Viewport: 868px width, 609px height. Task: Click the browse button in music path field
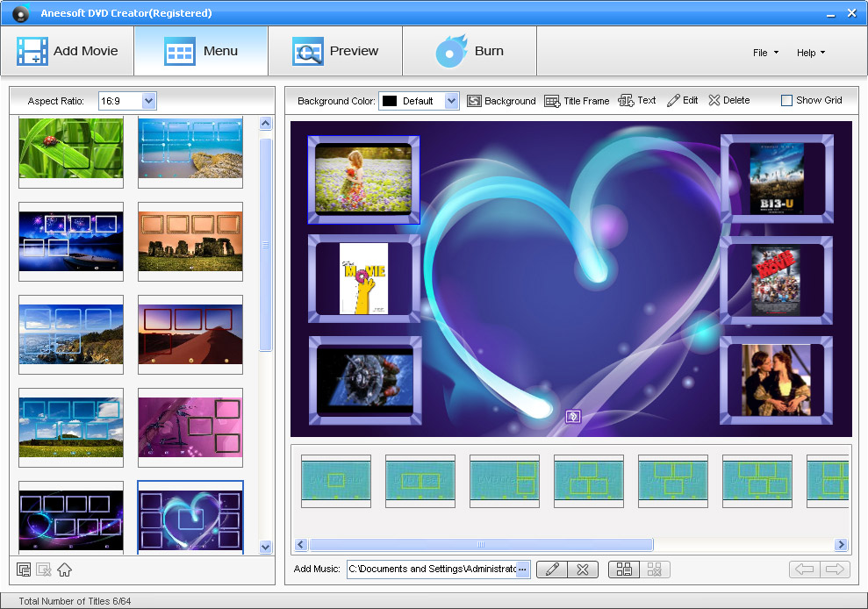tap(523, 570)
